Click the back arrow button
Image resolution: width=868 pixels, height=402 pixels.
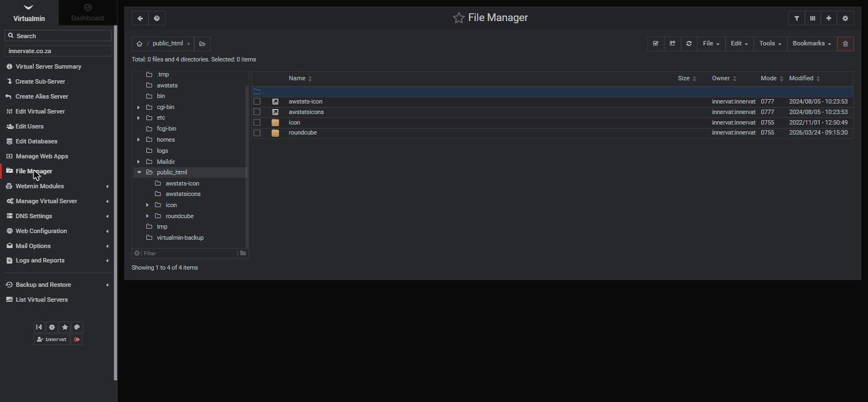[140, 18]
